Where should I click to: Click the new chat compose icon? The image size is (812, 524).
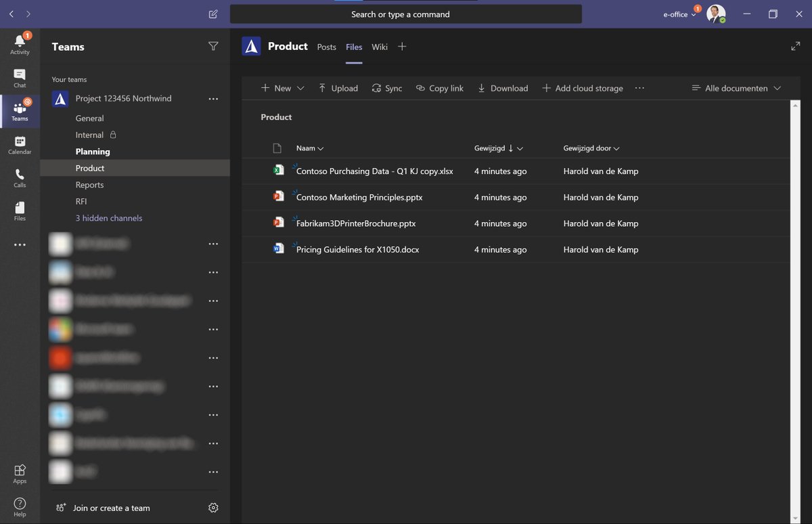click(x=213, y=14)
